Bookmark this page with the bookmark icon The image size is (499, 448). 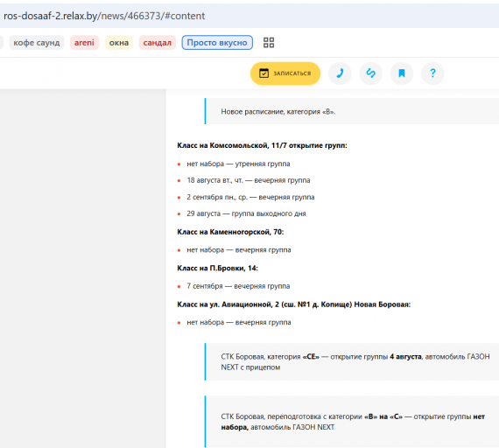click(402, 73)
